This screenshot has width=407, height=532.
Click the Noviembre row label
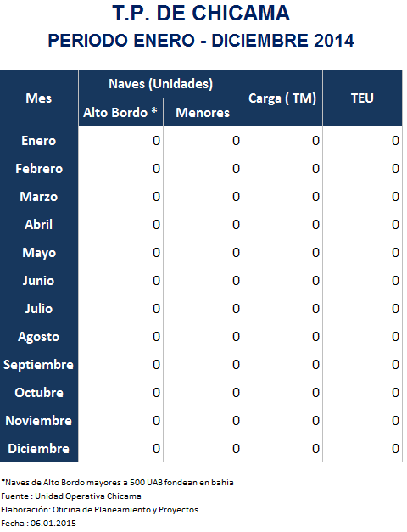(39, 420)
